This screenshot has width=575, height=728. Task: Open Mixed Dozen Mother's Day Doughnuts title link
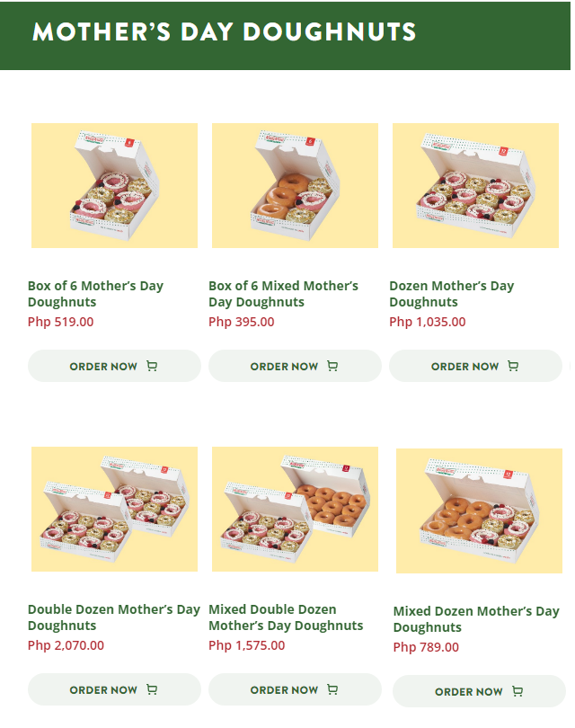click(x=476, y=619)
